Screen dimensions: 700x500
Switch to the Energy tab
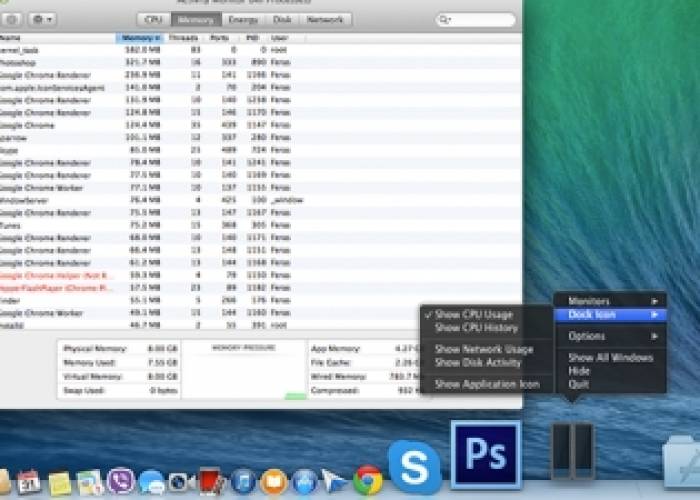(243, 20)
